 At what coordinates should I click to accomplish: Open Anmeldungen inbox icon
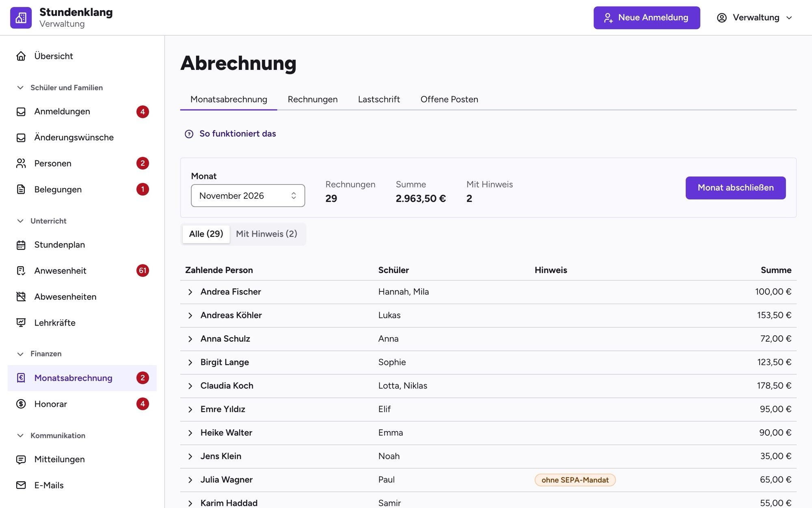click(x=21, y=111)
